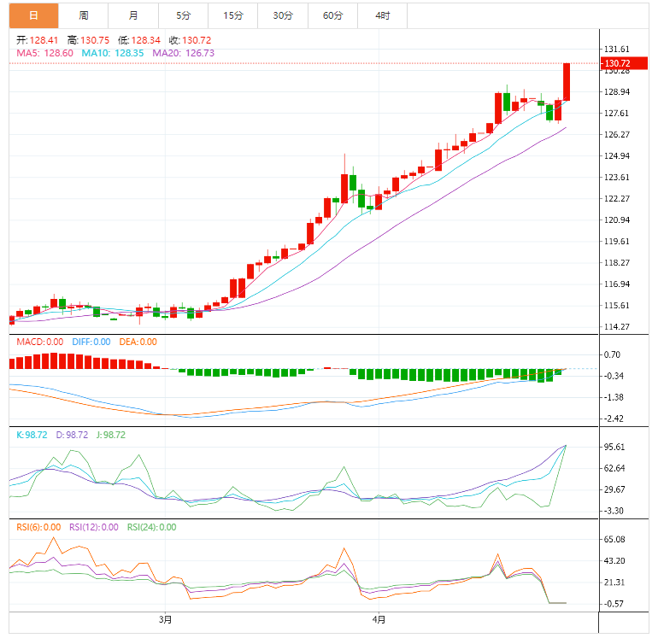The width and height of the screenshot is (658, 644).
Task: Click the RSI(6): 0.00 label
Action: [x=38, y=527]
